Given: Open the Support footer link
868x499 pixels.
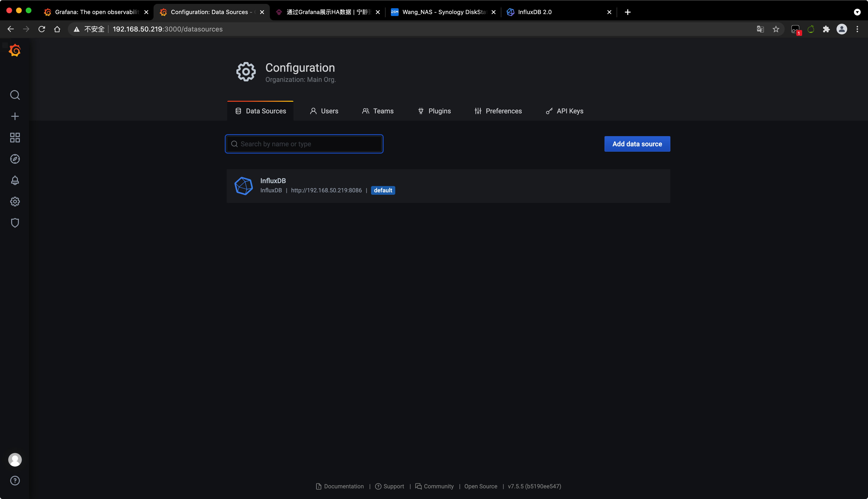Looking at the screenshot, I should point(389,486).
